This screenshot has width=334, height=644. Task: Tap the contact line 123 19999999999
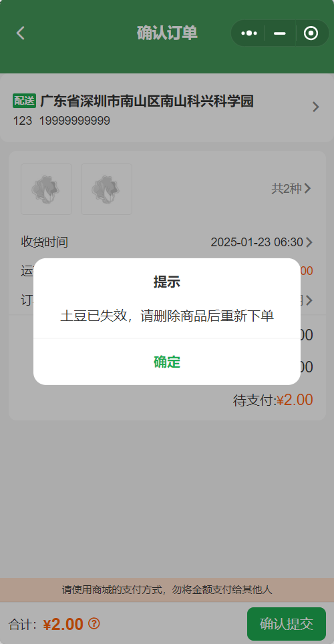(61, 121)
